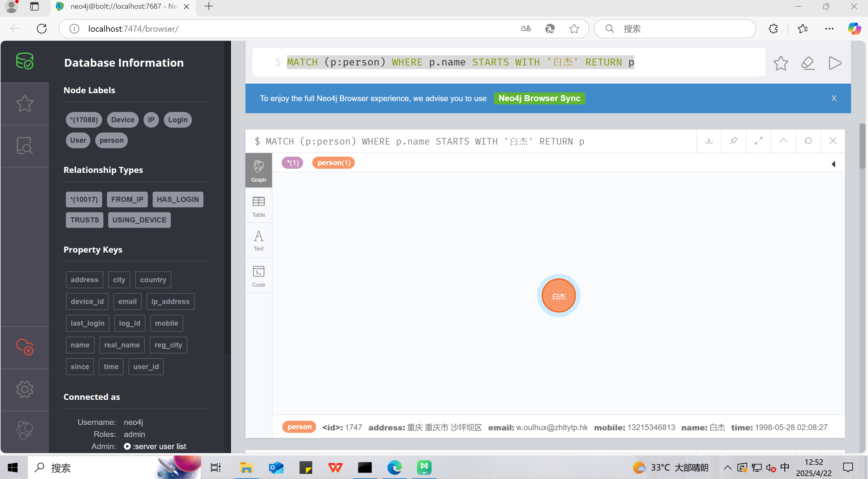This screenshot has width=868, height=479.
Task: Run :server user list link
Action: [x=155, y=446]
